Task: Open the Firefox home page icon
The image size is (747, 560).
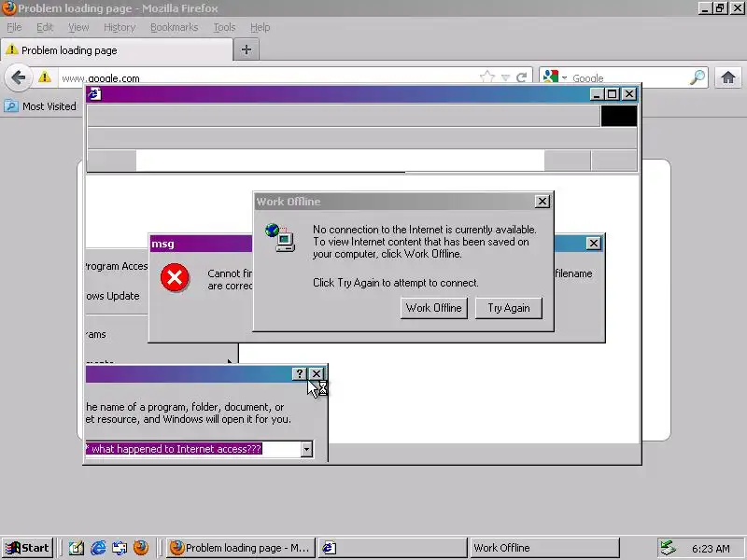Action: tap(727, 77)
